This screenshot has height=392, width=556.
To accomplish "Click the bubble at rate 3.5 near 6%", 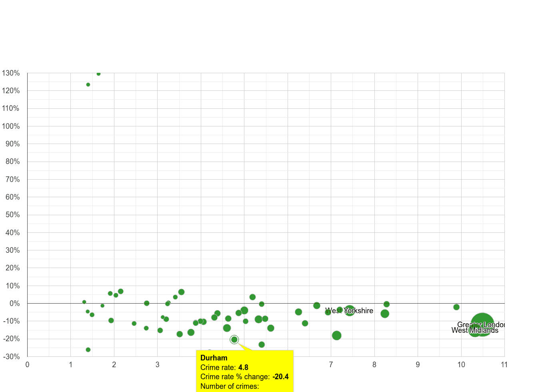I will (x=181, y=292).
